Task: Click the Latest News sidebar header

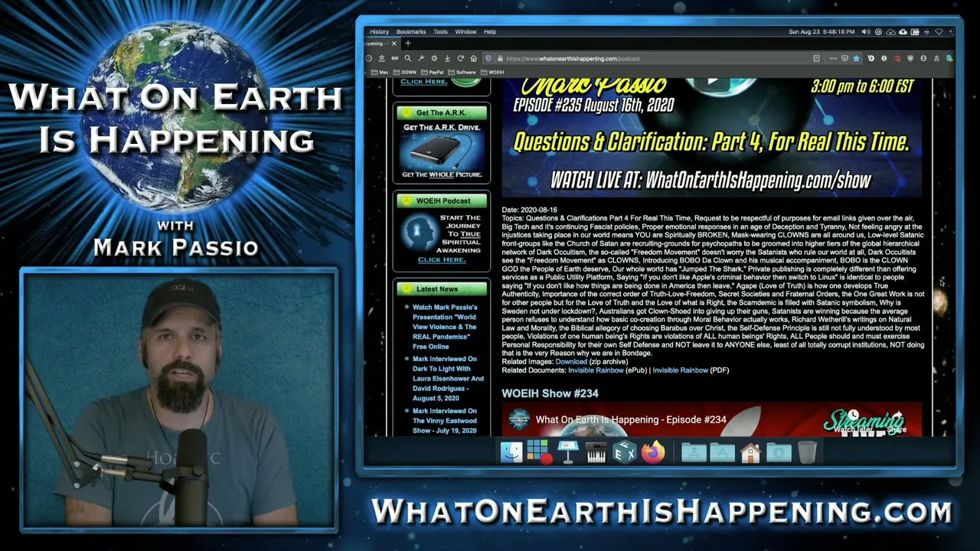Action: click(442, 289)
